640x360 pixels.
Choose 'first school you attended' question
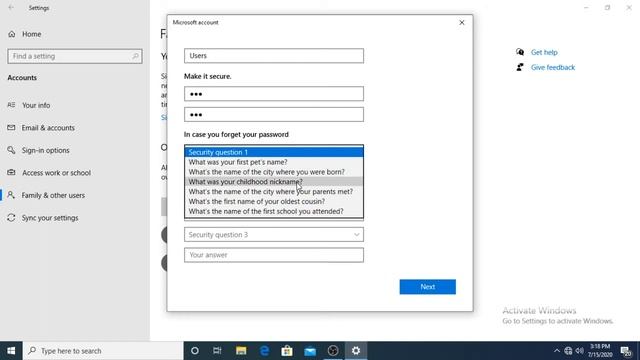274,211
